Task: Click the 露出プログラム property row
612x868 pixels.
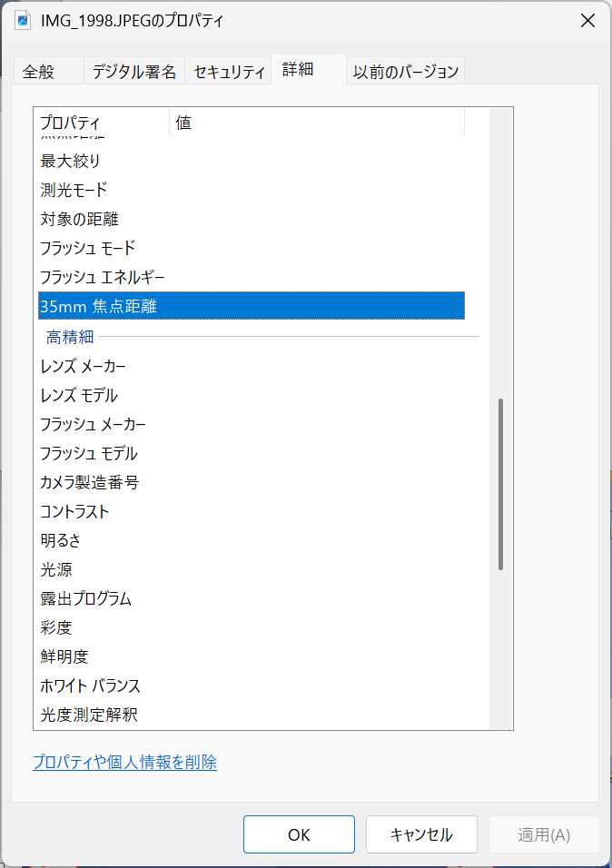Action: click(86, 599)
